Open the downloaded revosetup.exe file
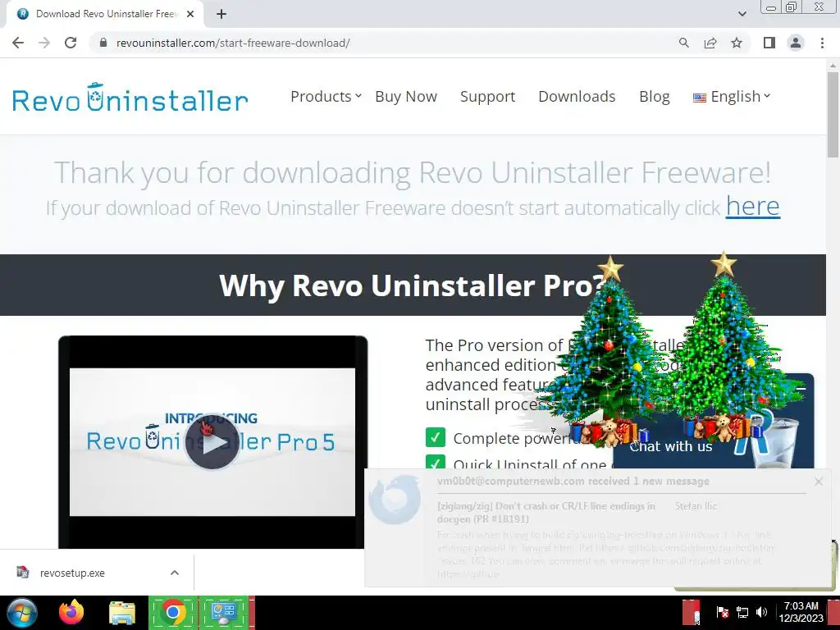The image size is (840, 630). point(72,573)
